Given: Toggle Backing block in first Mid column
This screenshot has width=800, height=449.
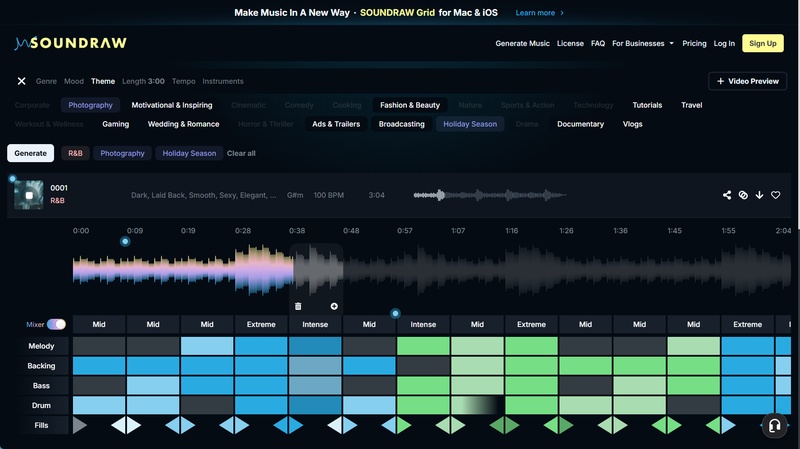Looking at the screenshot, I should (x=99, y=366).
